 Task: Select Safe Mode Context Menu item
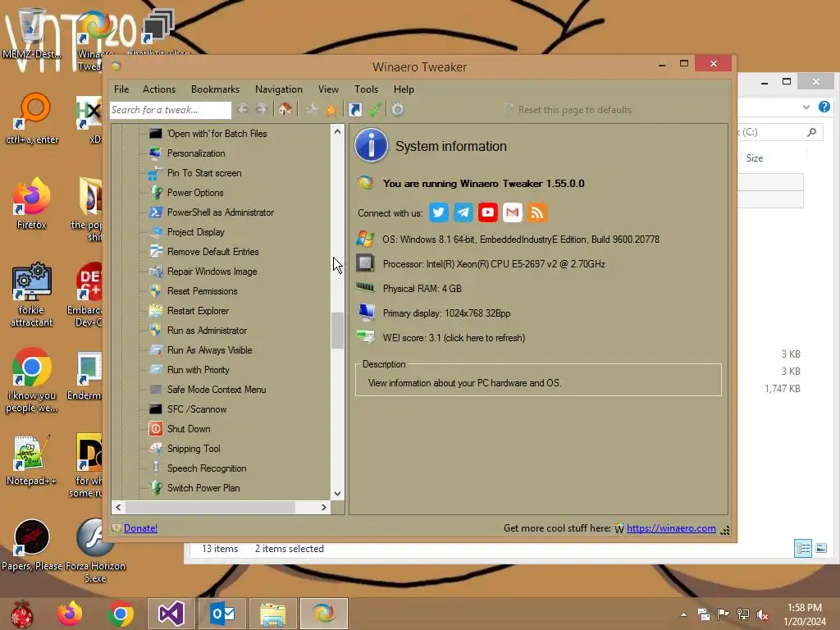pos(217,390)
